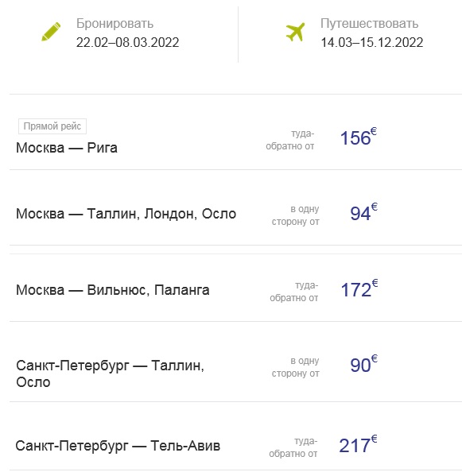Open Санкт-Петербург — Таллин, Осло route
Viewport: 462px width, 476px height.
click(110, 373)
